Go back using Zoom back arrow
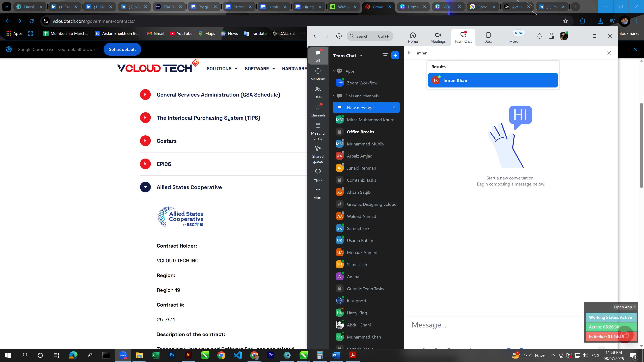 click(x=315, y=36)
